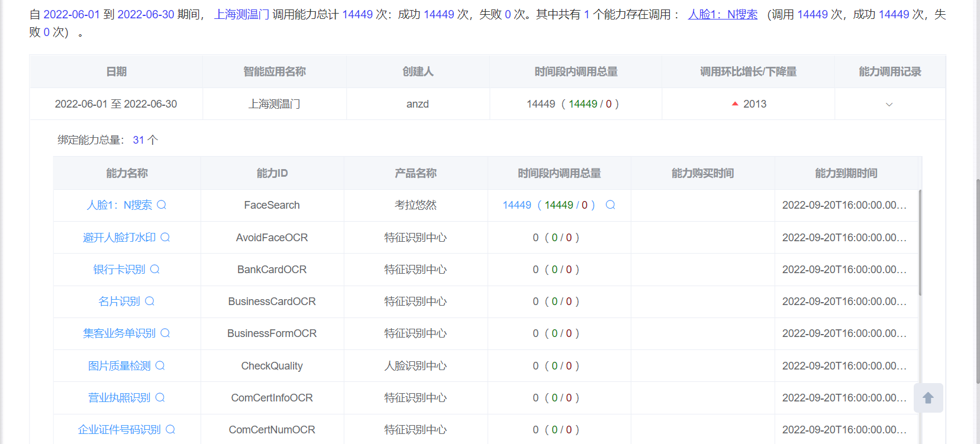This screenshot has width=980, height=444.
Task: Click total calls cell 14449 (14449 / 0) in summary row
Action: point(576,104)
